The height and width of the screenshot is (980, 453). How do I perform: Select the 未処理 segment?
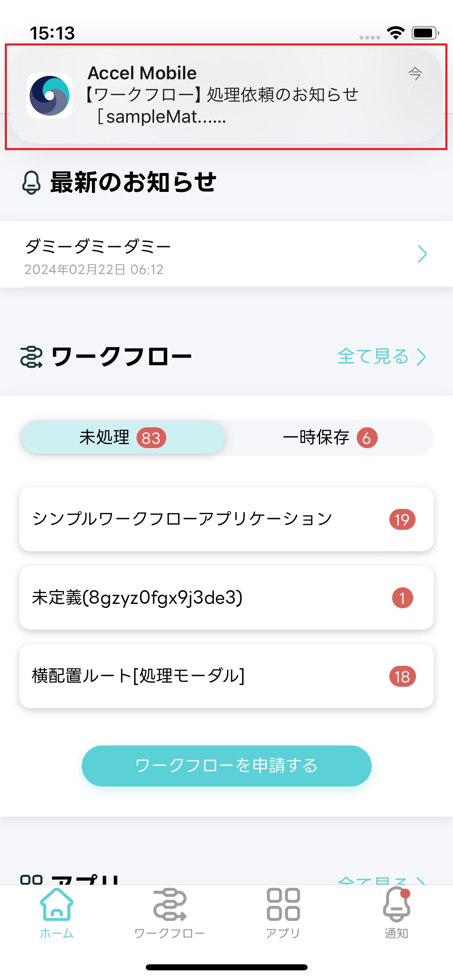tap(122, 438)
